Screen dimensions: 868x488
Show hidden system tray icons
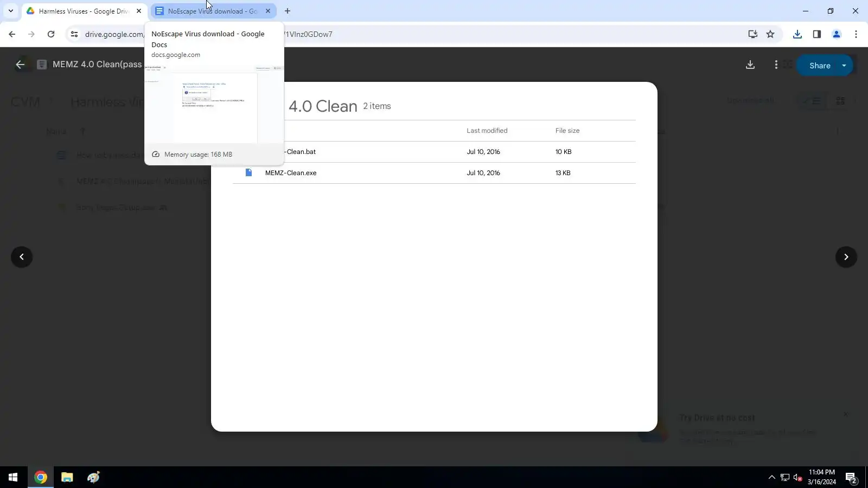pyautogui.click(x=772, y=477)
